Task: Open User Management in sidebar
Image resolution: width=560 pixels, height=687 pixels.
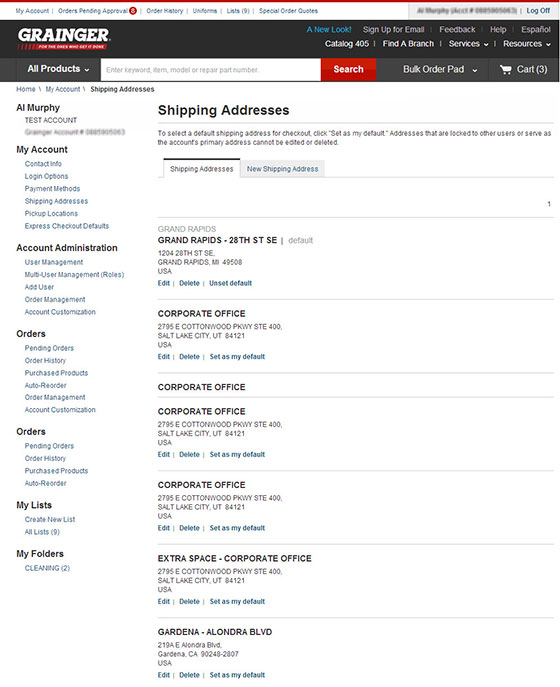Action: tap(53, 262)
